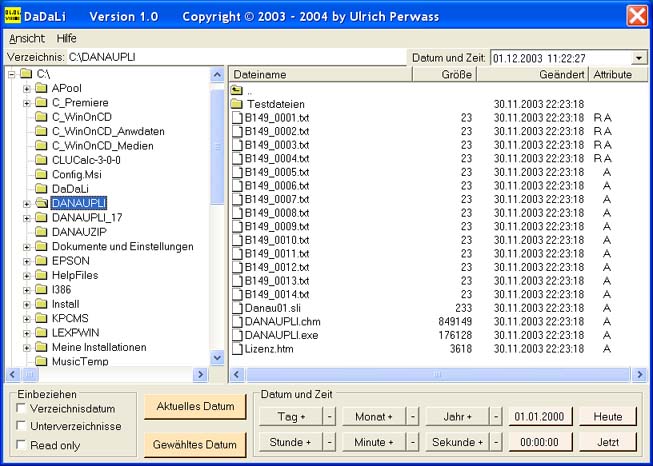Viewport: 653px width, 466px height.
Task: Click the EPSON folder icon in tree
Action: [x=41, y=261]
